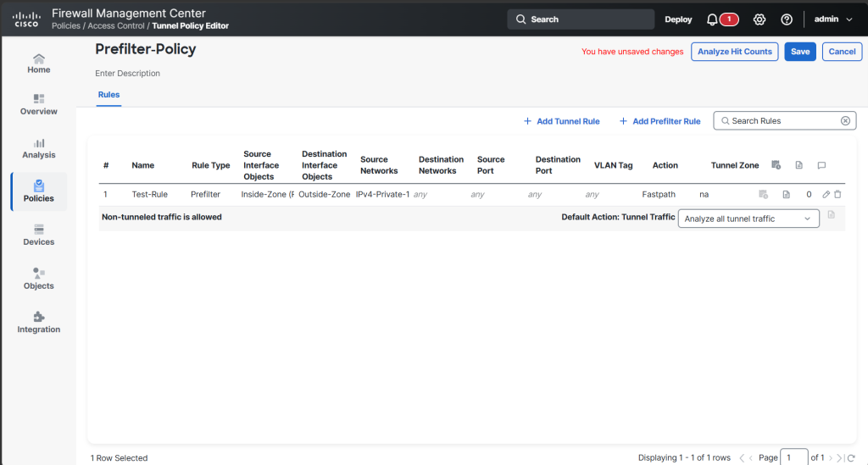Open the Home section in the sidebar
The image size is (868, 465).
tap(39, 64)
